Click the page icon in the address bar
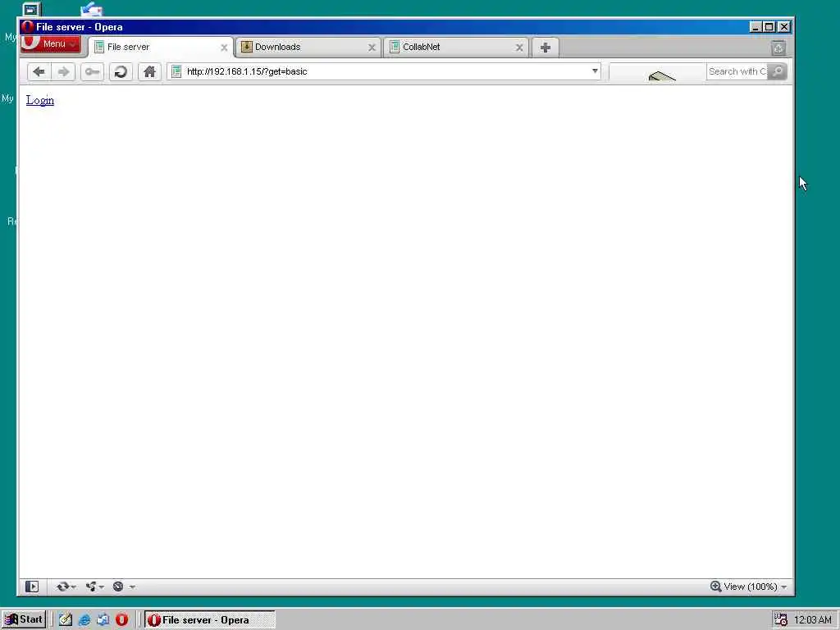Image resolution: width=840 pixels, height=630 pixels. (x=176, y=71)
